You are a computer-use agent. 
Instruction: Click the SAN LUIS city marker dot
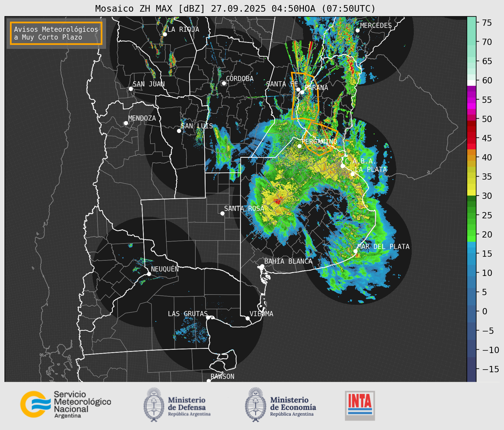pos(179,131)
